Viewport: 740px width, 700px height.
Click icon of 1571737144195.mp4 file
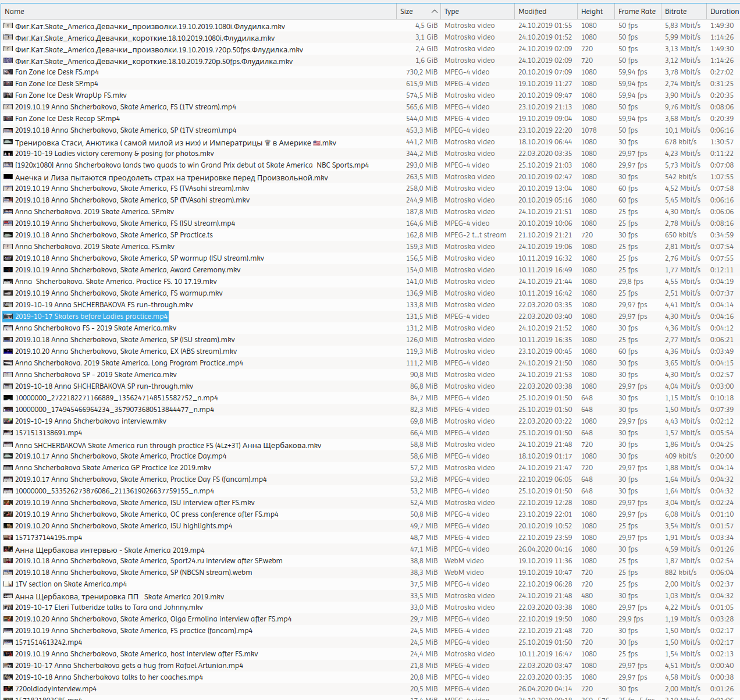pos(8,538)
